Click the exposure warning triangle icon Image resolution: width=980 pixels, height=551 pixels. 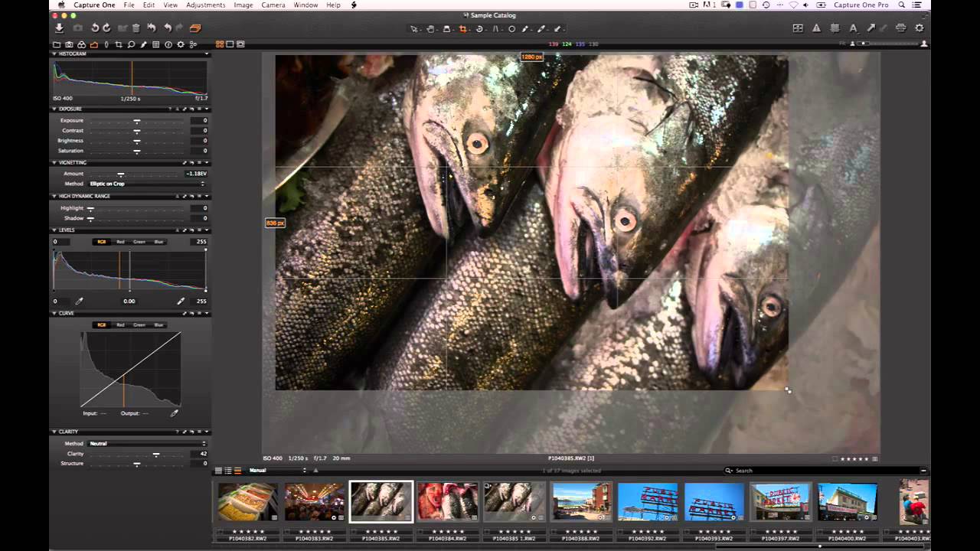pos(816,28)
